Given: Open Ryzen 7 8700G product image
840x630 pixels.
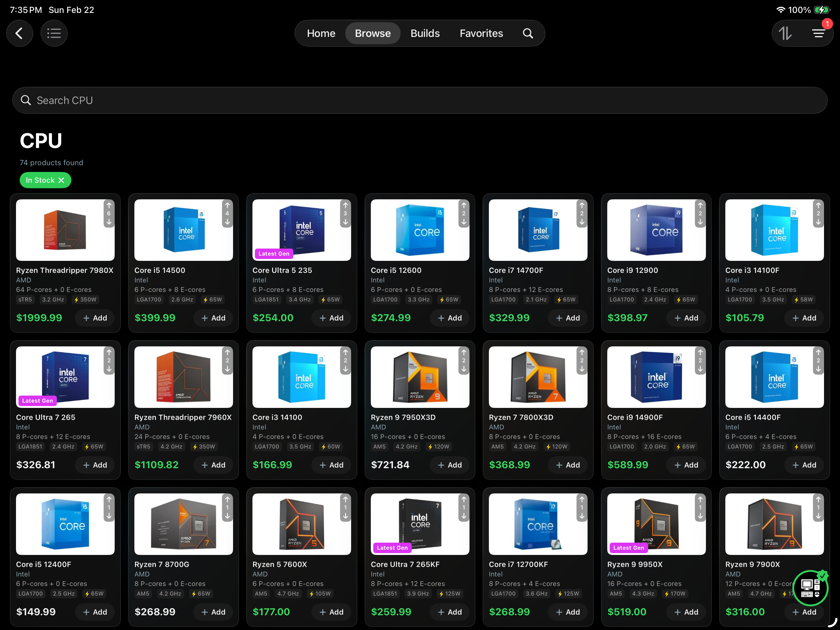Looking at the screenshot, I should click(184, 524).
